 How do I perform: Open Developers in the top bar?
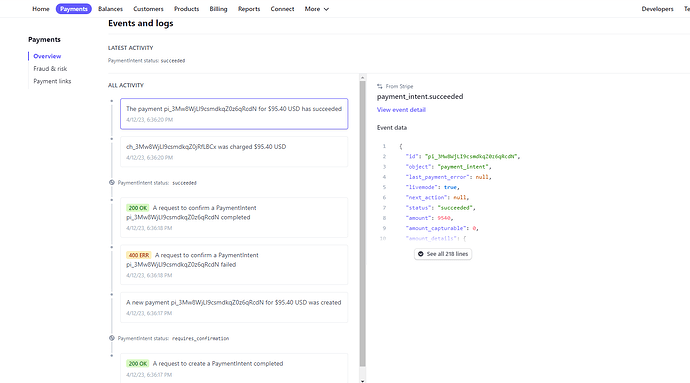[x=657, y=9]
